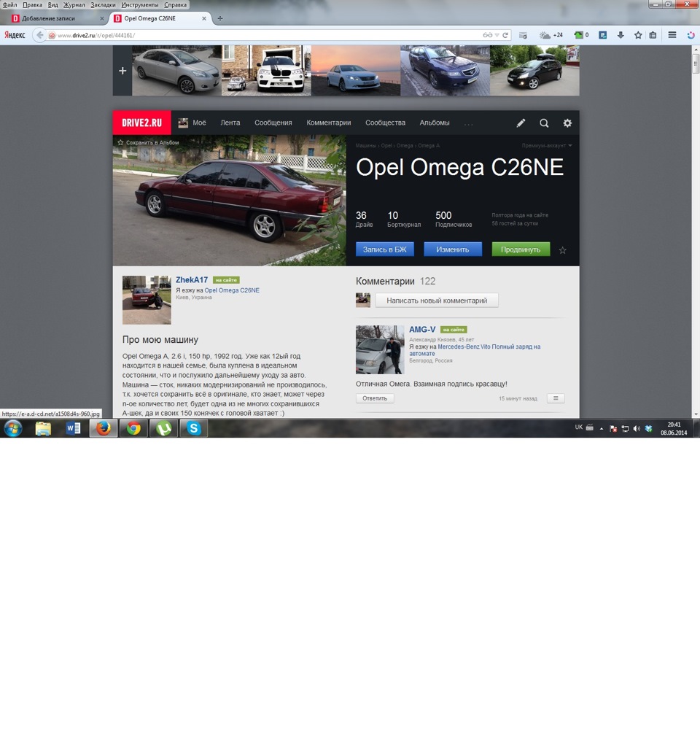Open the Закладки menu
The width and height of the screenshot is (700, 755).
coord(103,5)
